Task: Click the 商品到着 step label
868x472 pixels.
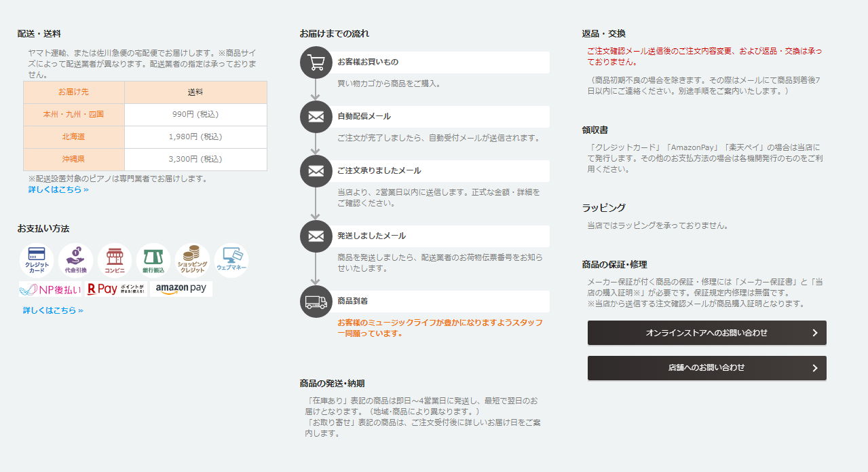Action: tap(352, 301)
